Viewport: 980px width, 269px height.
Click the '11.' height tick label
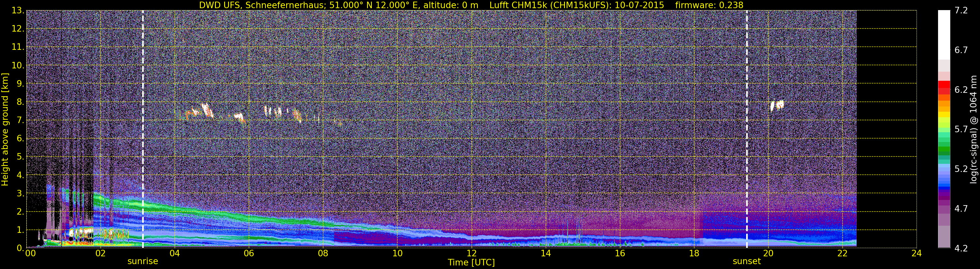click(x=18, y=47)
